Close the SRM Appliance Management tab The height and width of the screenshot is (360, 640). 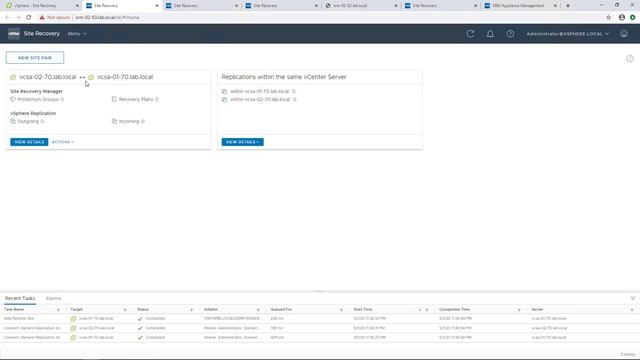[x=555, y=6]
